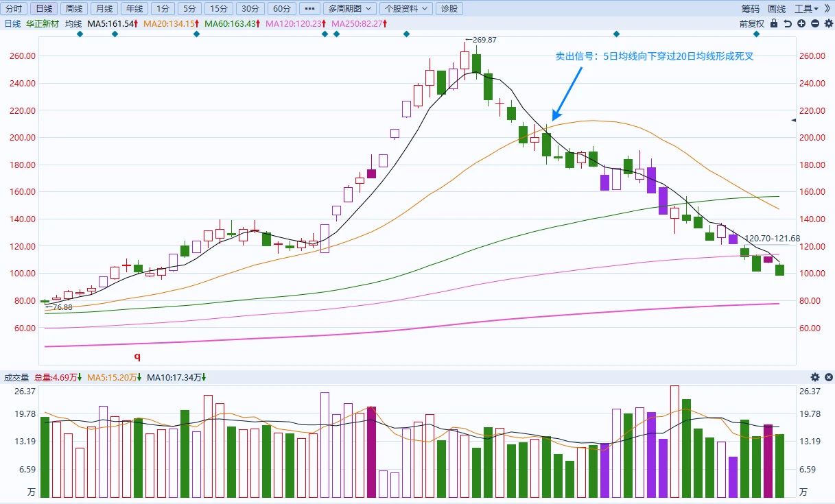Viewport: 835px width, 504px height.
Task: Click the lock icon beside 前复权
Action: coord(774,23)
